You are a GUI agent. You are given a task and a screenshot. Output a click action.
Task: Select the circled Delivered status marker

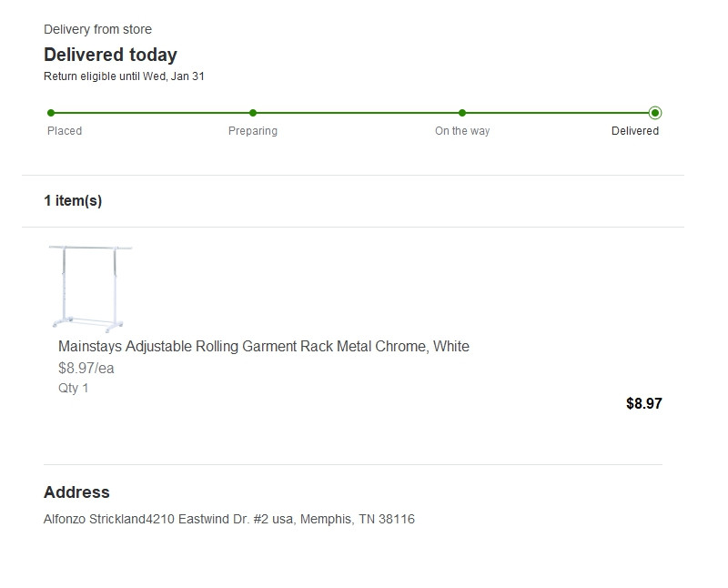coord(655,113)
